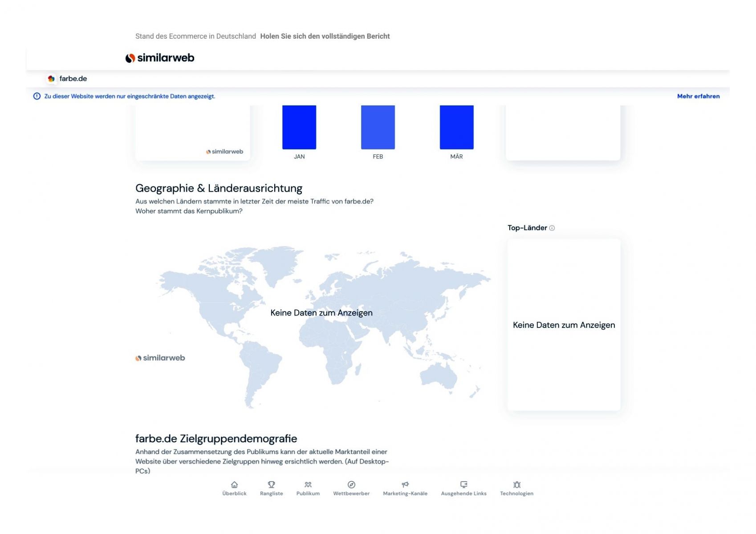Click the FEB month label
Screen dimensions: 756x534
pos(378,157)
